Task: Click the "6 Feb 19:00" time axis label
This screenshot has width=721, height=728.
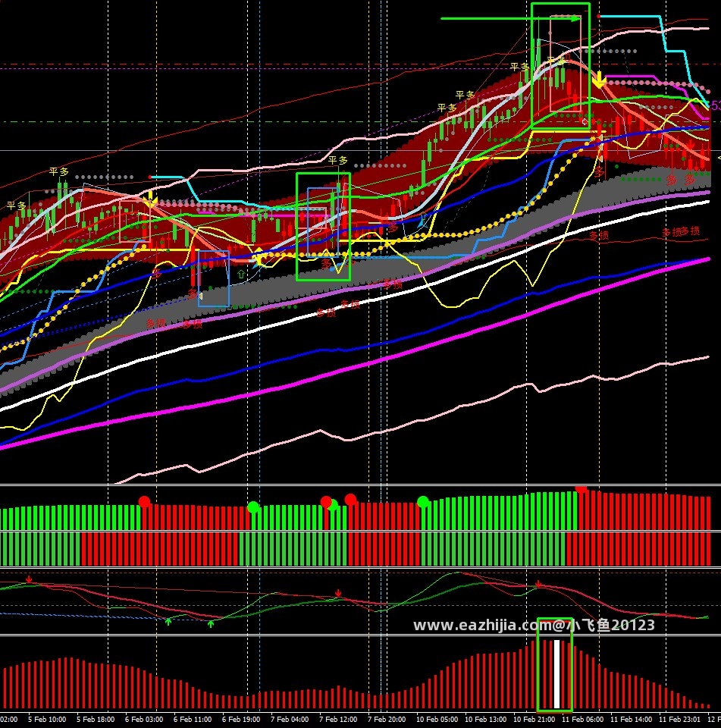Action: pos(241,719)
